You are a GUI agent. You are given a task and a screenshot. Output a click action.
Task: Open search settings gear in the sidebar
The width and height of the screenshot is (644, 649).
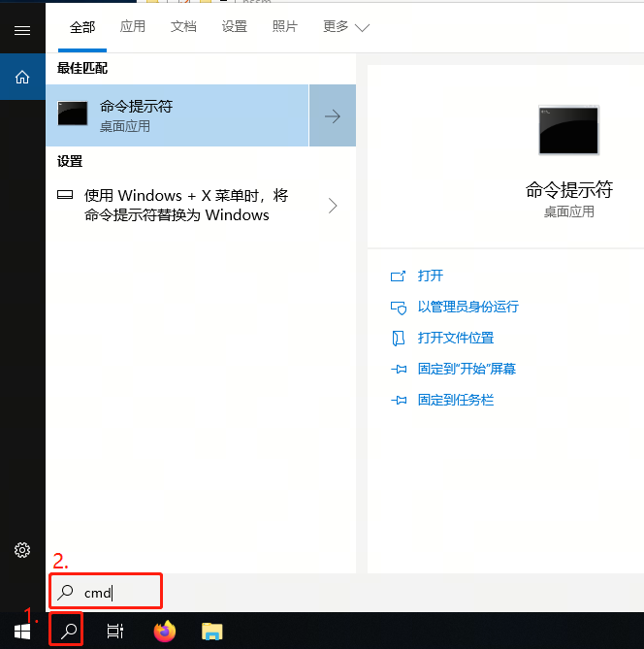(x=22, y=550)
